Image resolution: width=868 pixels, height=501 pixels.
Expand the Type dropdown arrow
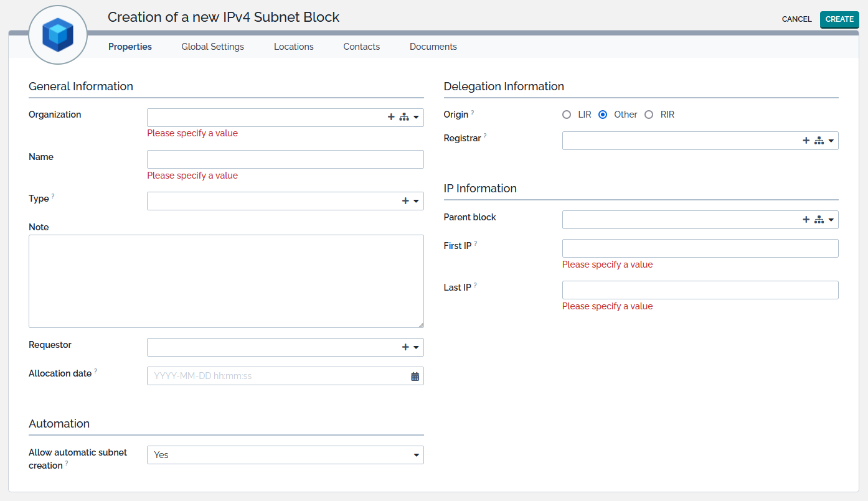click(x=416, y=202)
